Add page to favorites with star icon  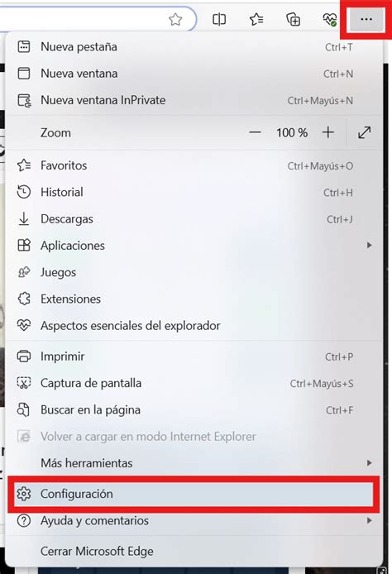click(175, 19)
